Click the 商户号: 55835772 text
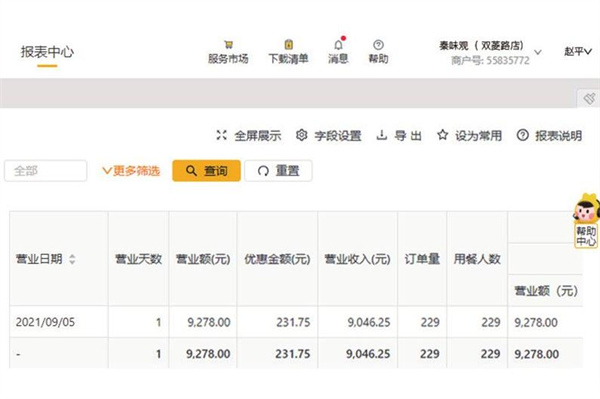The image size is (600, 399). pyautogui.click(x=490, y=60)
